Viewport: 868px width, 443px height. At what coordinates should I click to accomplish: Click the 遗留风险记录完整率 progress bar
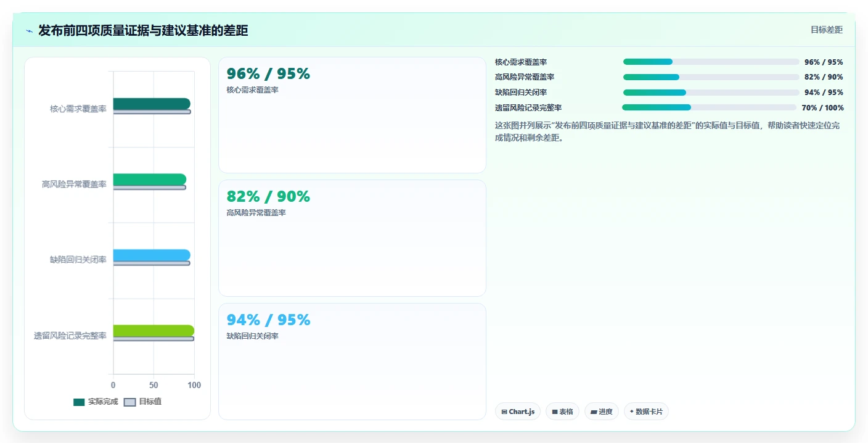(x=710, y=107)
